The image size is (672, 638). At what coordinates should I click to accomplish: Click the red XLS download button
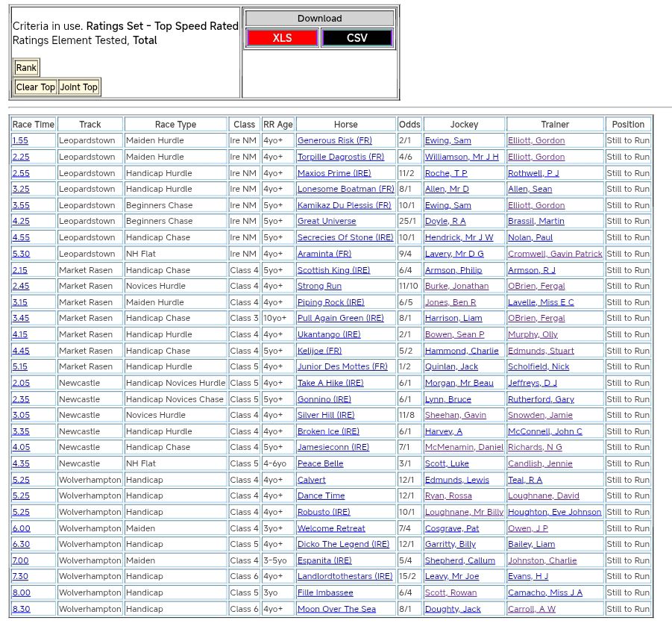click(282, 38)
